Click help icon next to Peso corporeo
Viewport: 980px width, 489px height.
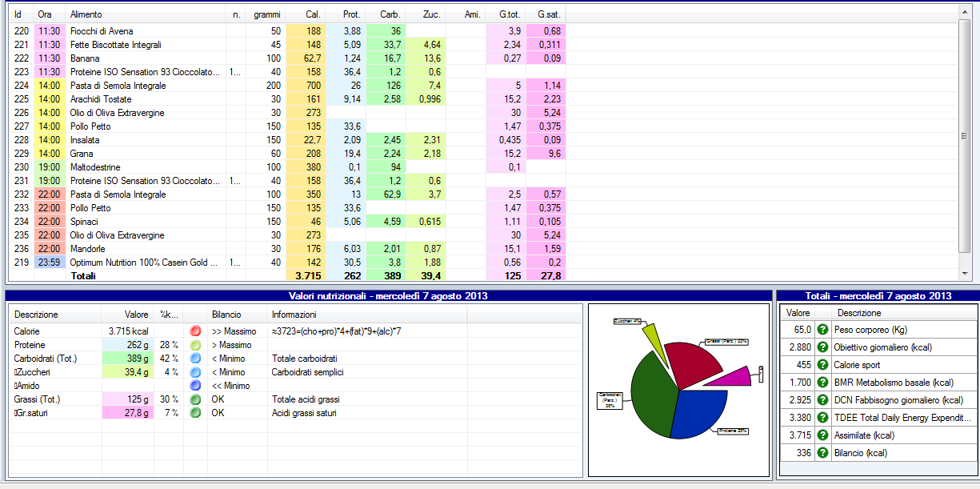point(824,330)
